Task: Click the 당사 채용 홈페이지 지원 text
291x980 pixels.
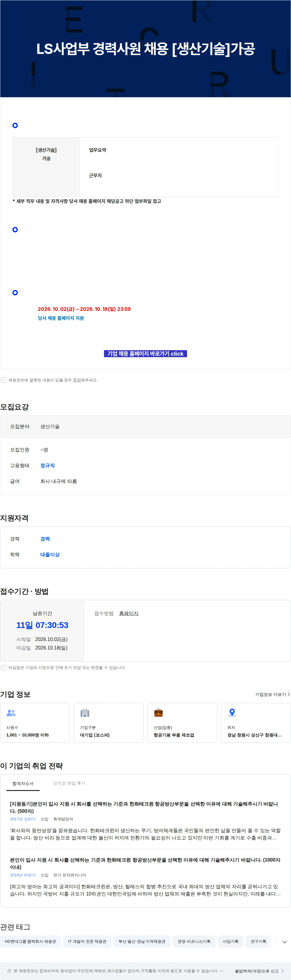Action: [x=61, y=318]
